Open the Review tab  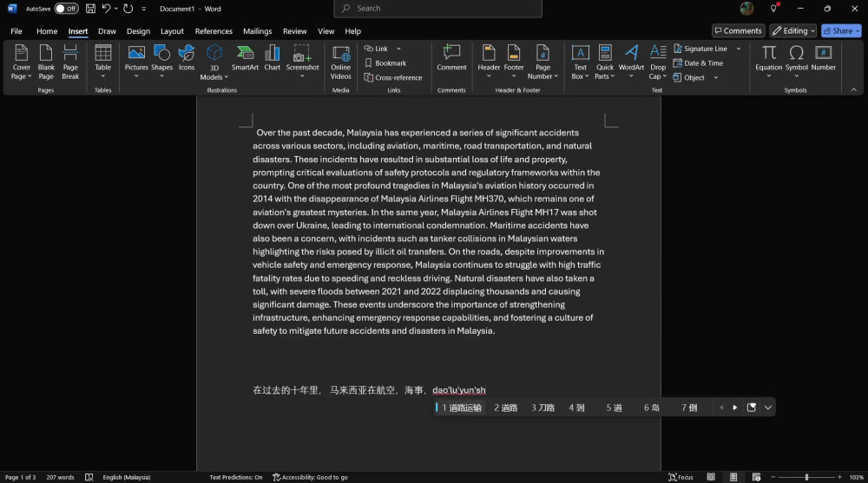coord(294,31)
